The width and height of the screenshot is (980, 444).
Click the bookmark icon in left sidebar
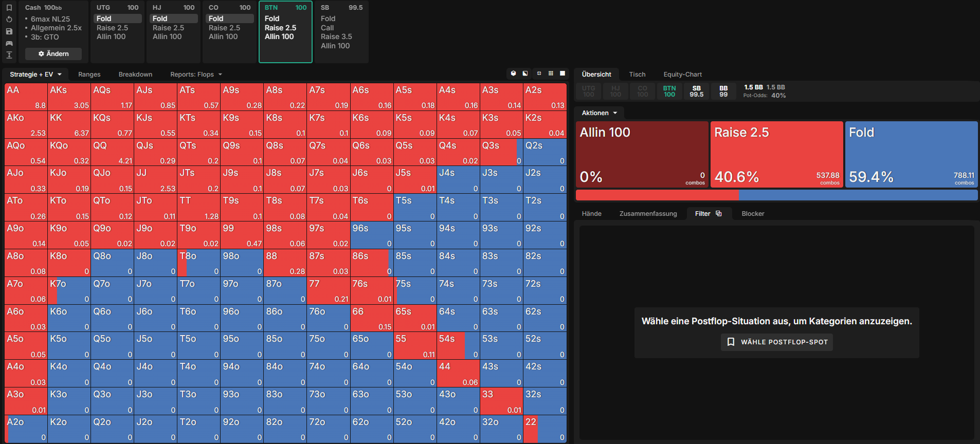9,8
